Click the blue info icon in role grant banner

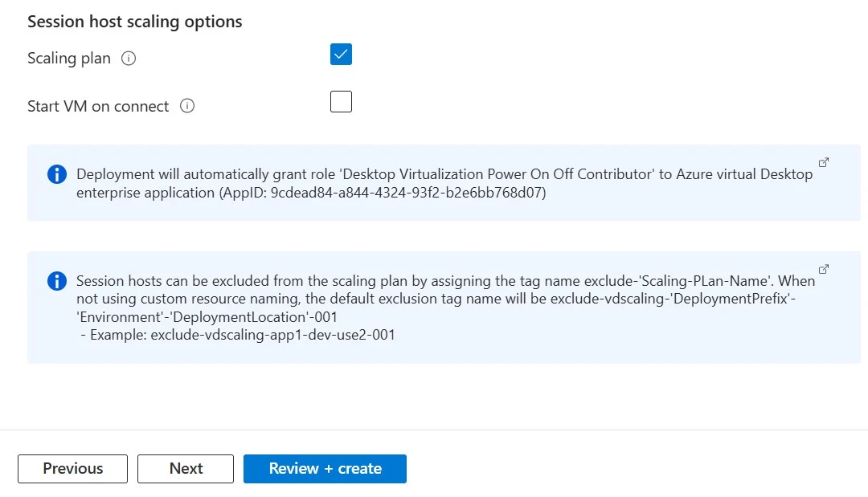point(56,174)
